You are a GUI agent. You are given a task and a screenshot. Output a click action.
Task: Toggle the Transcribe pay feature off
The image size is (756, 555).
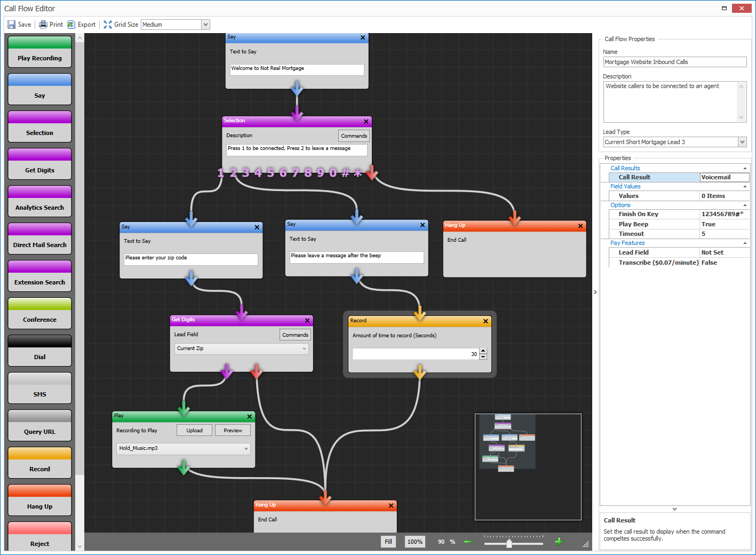pos(725,262)
